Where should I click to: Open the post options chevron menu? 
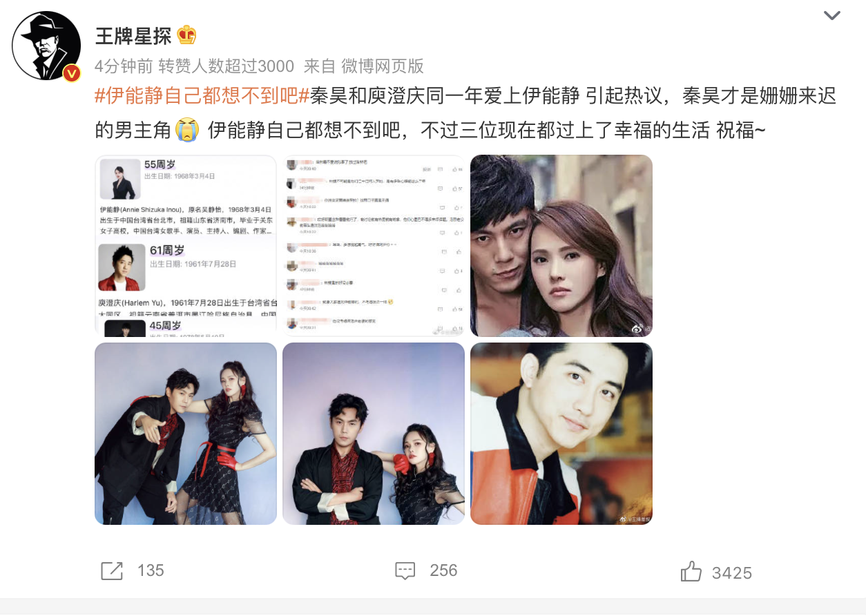pos(832,15)
